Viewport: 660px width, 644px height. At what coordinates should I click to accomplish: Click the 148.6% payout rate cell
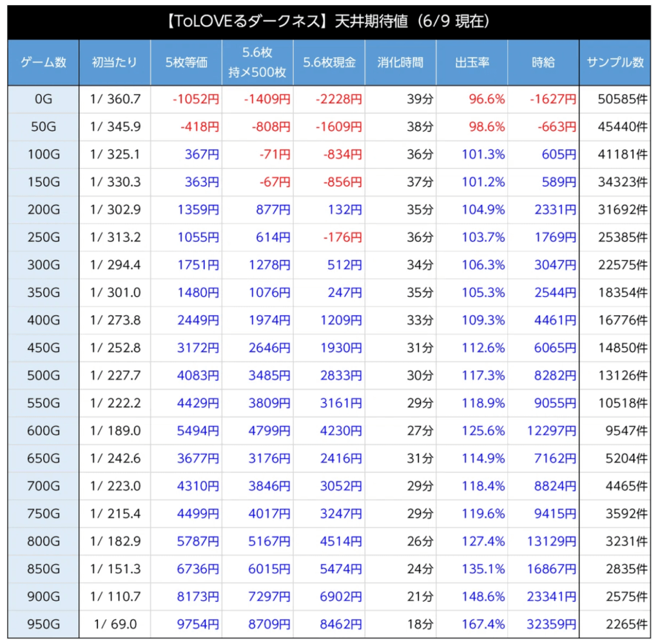[472, 596]
